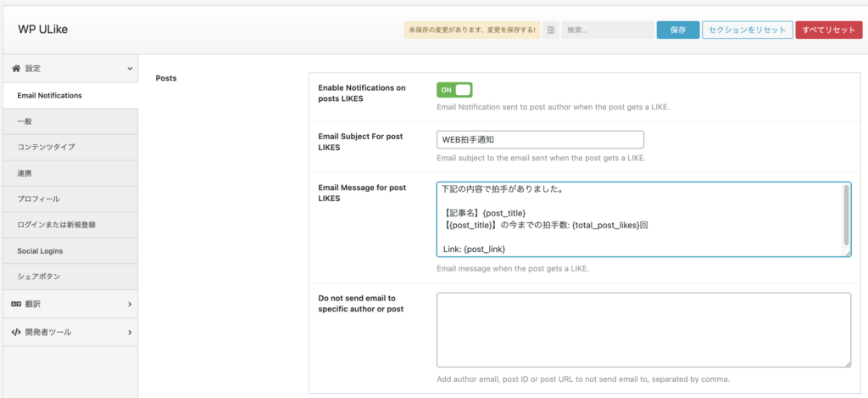Click the セクションをリセット button
Screen dimensions: 868x398
coord(747,30)
